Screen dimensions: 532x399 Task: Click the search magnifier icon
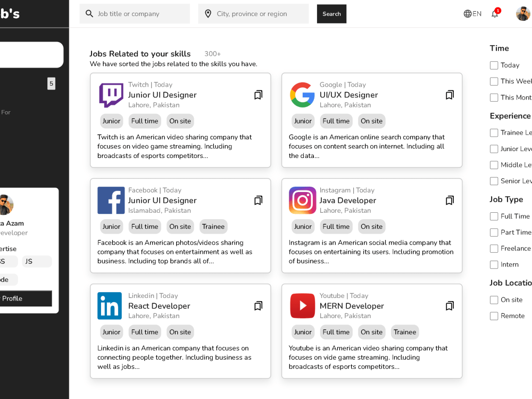[89, 14]
